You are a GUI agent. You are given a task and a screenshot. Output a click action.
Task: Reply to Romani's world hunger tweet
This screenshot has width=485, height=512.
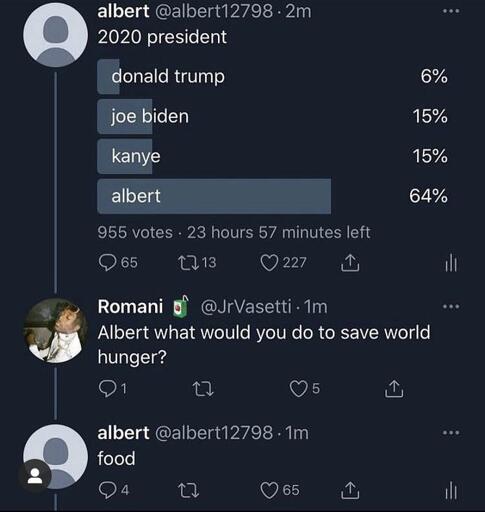point(113,389)
